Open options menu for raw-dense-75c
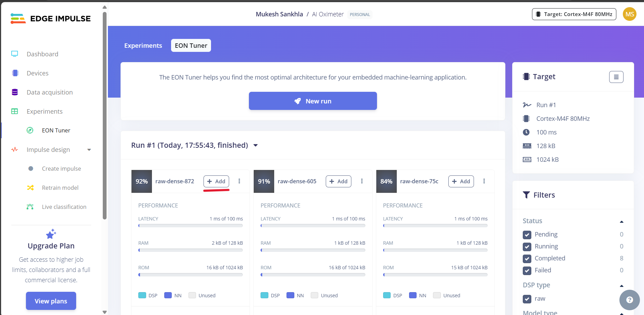Image resolution: width=644 pixels, height=315 pixels. click(484, 181)
